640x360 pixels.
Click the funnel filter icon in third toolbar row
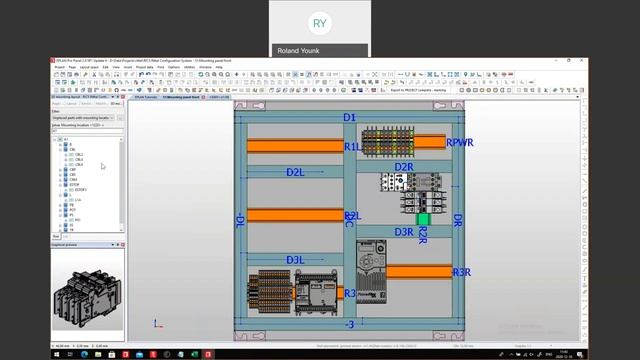[x=150, y=90]
